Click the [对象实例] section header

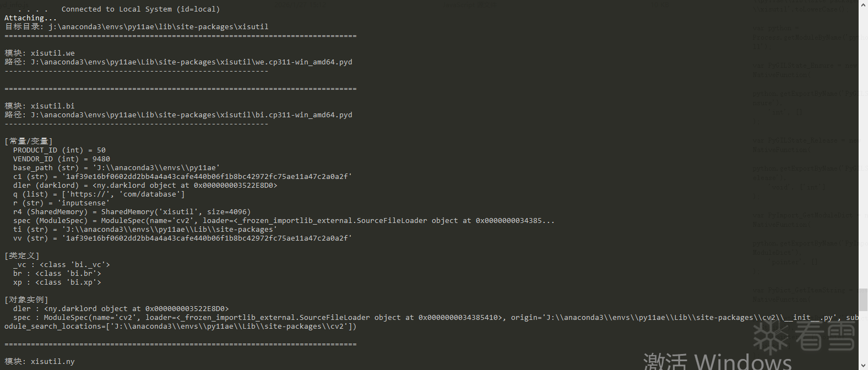(26, 300)
